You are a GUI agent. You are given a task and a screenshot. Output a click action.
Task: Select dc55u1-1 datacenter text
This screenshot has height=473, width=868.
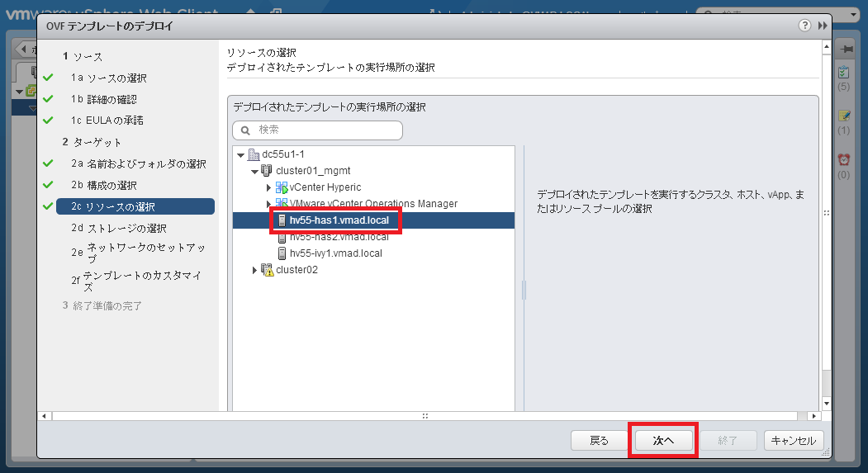(x=283, y=154)
